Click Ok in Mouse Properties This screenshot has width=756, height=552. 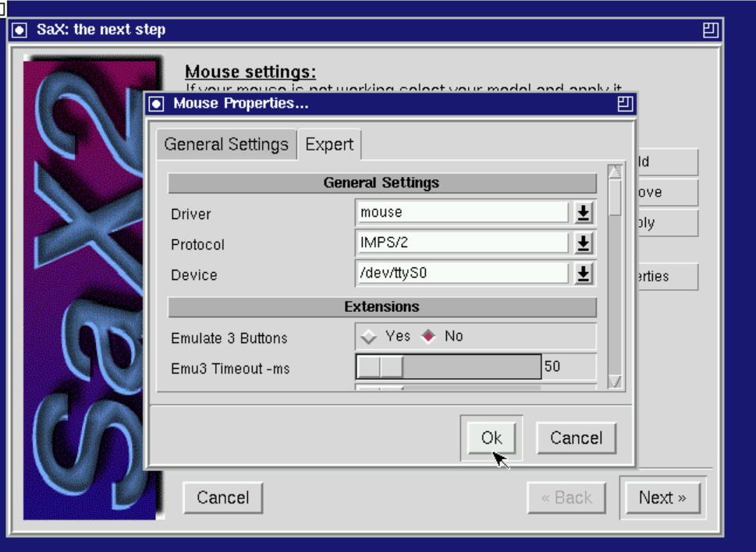pyautogui.click(x=492, y=438)
